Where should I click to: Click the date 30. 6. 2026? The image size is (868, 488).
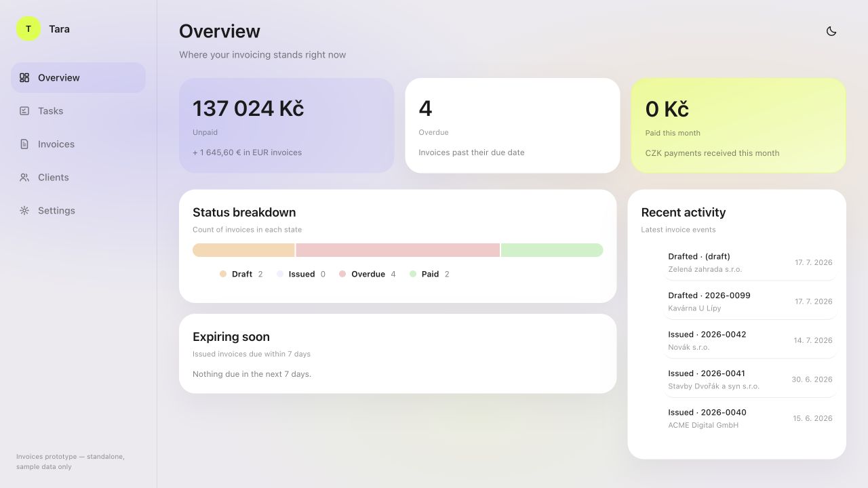click(812, 380)
